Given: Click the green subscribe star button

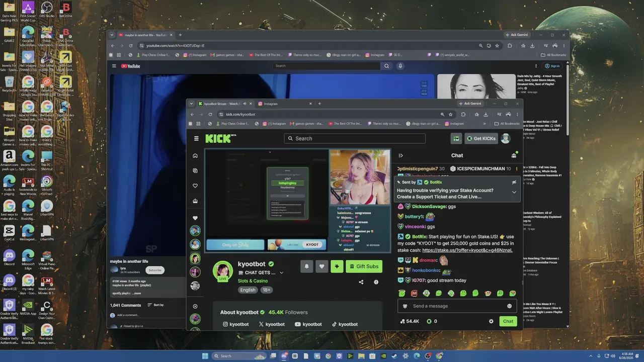Looking at the screenshot, I should tap(337, 266).
